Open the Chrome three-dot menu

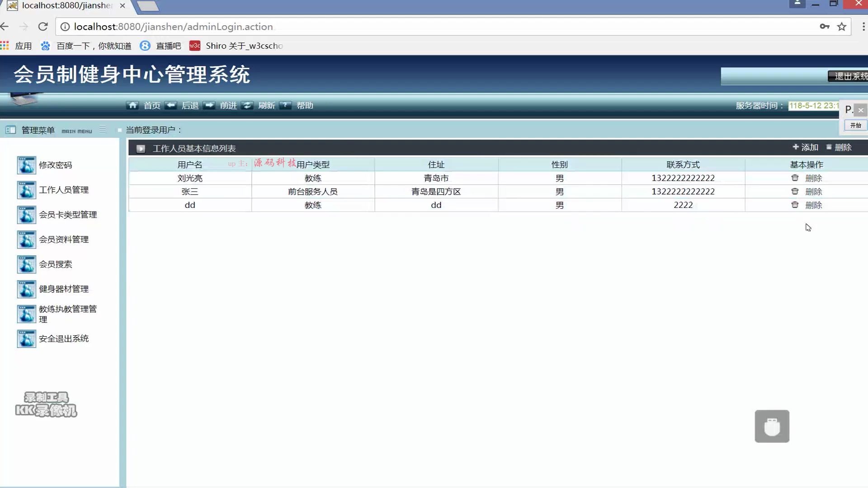pos(863,27)
